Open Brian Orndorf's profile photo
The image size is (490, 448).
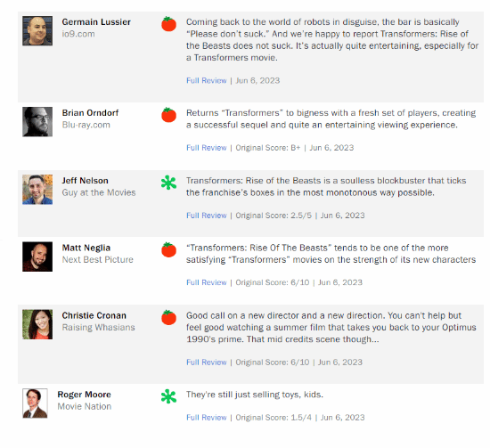coord(37,122)
